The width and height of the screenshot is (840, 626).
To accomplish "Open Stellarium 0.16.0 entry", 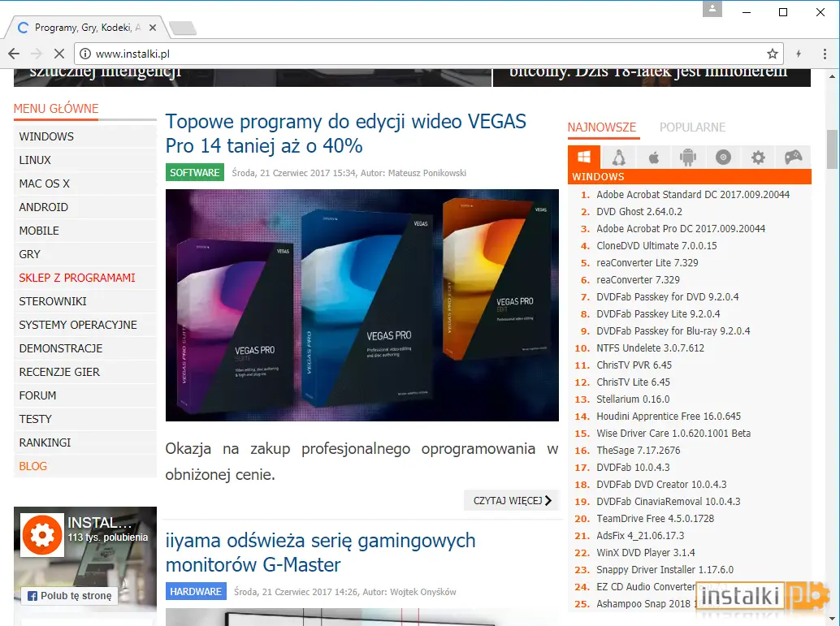I will [x=633, y=399].
